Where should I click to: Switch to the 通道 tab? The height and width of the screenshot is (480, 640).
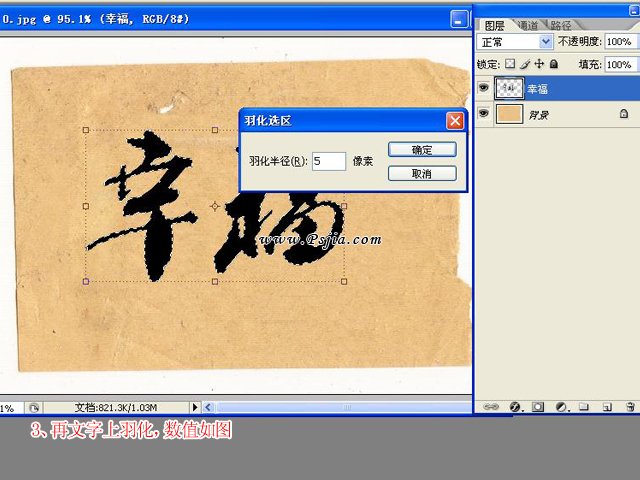528,25
